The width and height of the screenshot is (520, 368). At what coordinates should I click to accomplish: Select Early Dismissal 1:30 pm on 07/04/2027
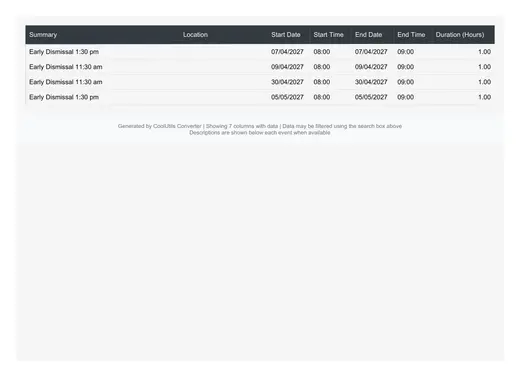click(x=64, y=52)
